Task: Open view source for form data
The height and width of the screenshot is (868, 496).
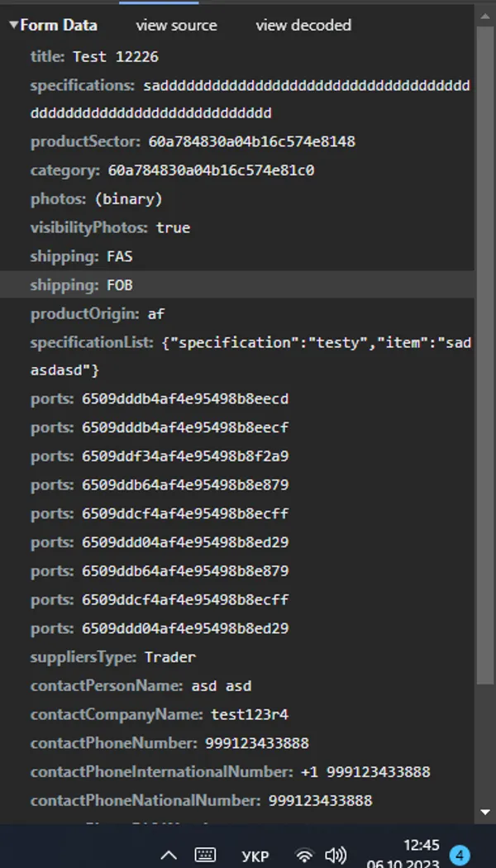Action: click(177, 26)
